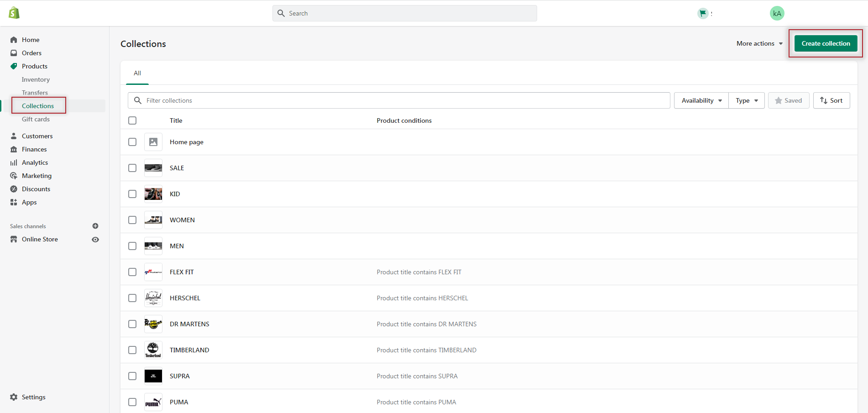Select the HERSCHEL collection checkbox
This screenshot has height=413, width=868.
pos(132,298)
